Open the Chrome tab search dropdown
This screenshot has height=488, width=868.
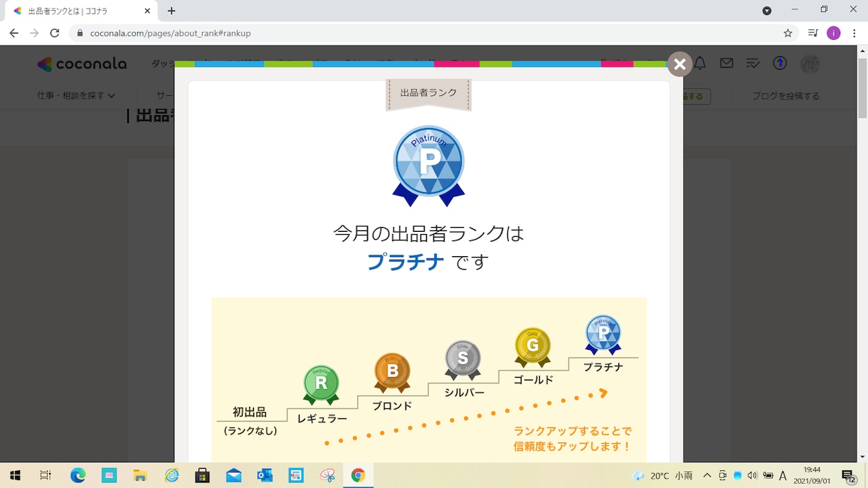[x=767, y=11]
